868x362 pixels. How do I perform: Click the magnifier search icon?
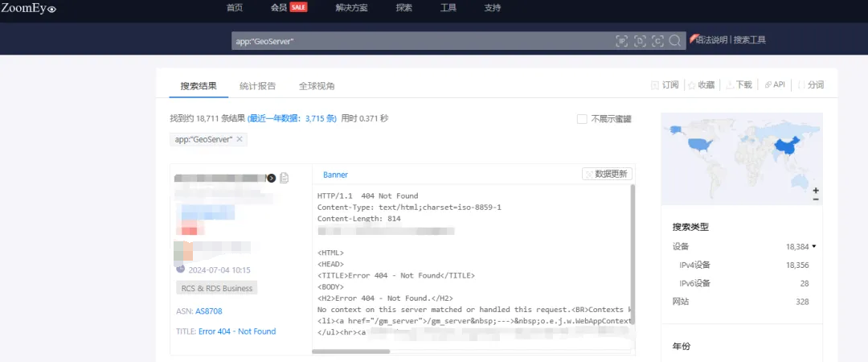click(x=674, y=41)
